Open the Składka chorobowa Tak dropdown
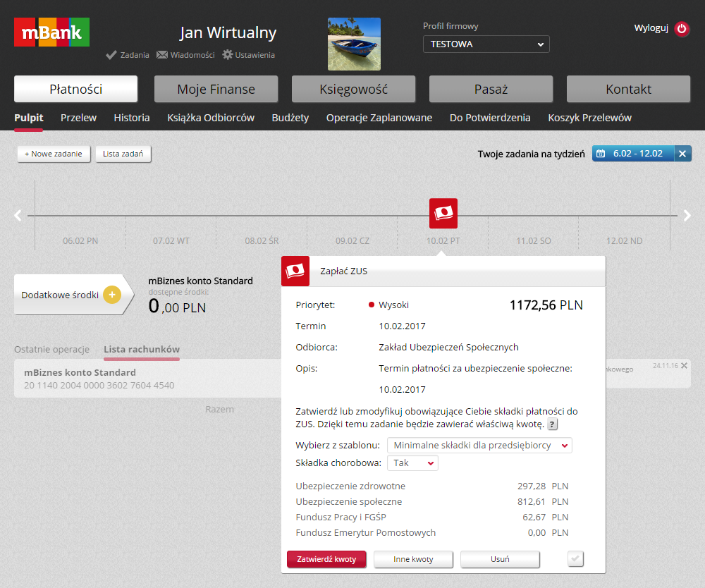 pos(412,463)
